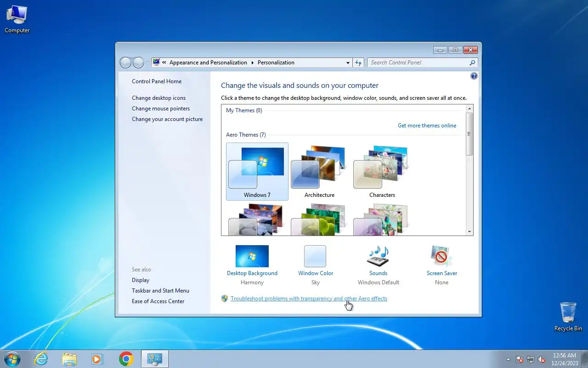Click the Screen Saver icon
Screen dimensions: 588x368
441,256
